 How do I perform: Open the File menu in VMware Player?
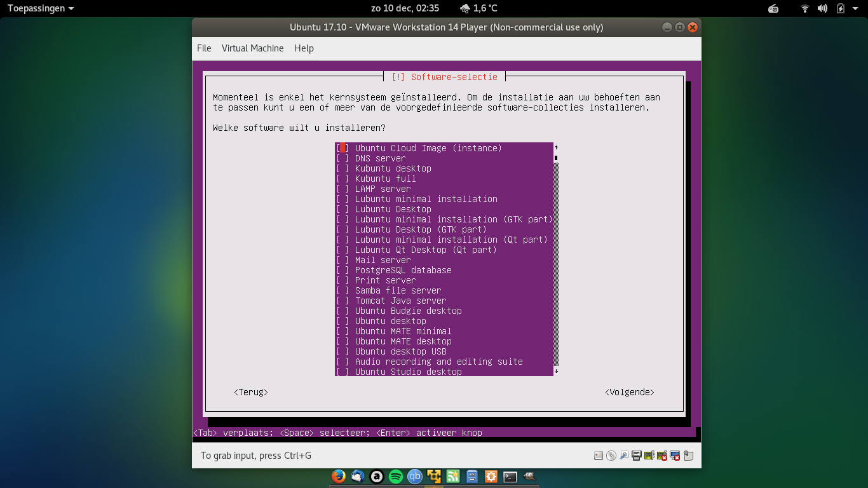(204, 48)
